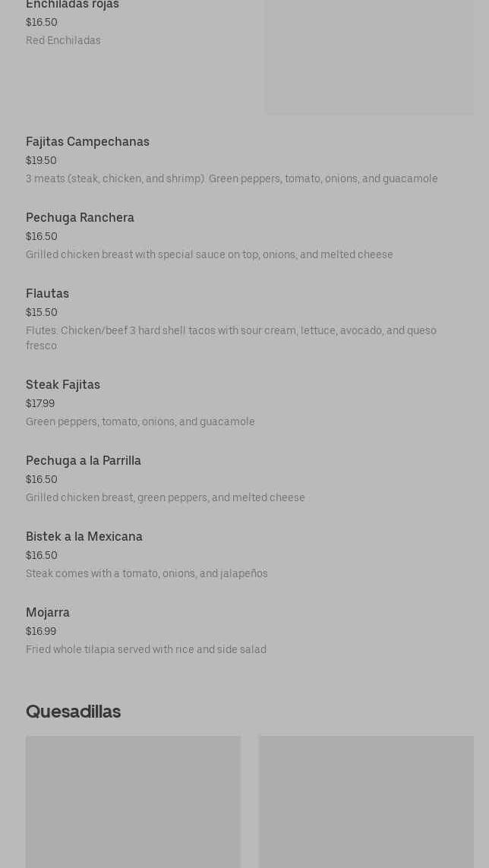
Task: Open the Fajitas Campechanas menu item
Action: (x=87, y=142)
